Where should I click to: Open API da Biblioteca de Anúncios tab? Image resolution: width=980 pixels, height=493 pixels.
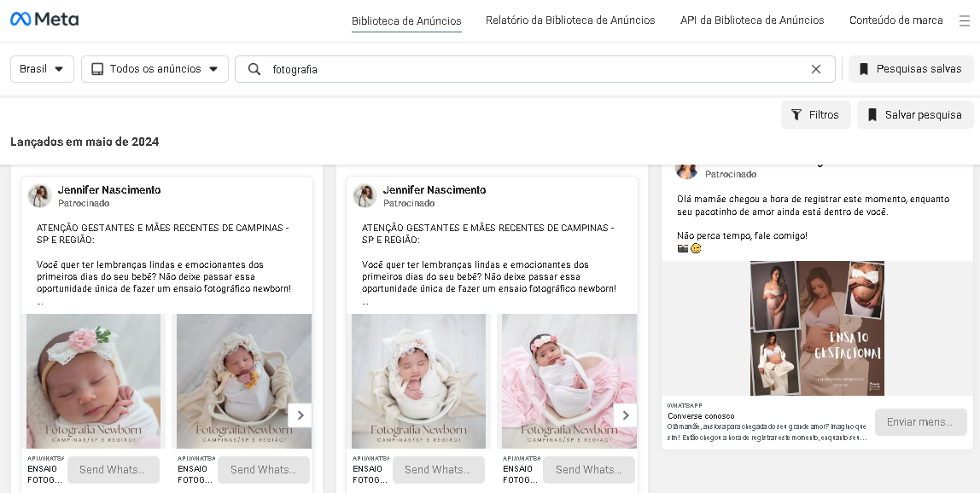tap(752, 20)
